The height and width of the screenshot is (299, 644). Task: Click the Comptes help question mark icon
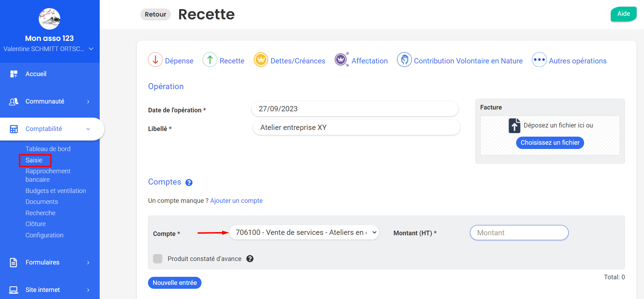click(189, 182)
